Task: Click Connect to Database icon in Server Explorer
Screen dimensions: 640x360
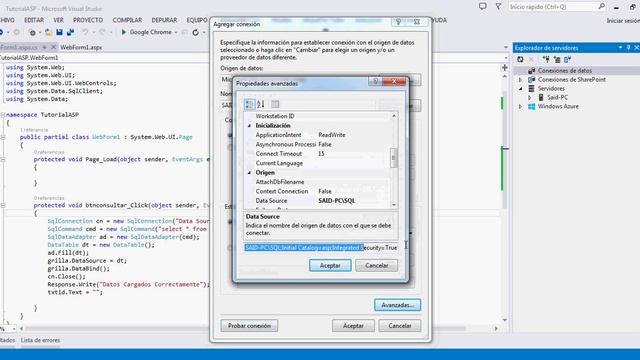Action: pos(546,60)
